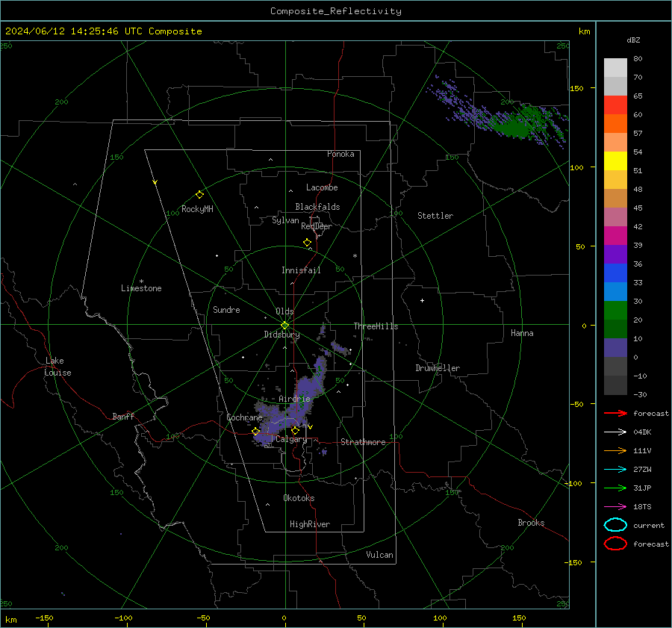Click the Innisfail label
The height and width of the screenshot is (628, 672).
301,270
